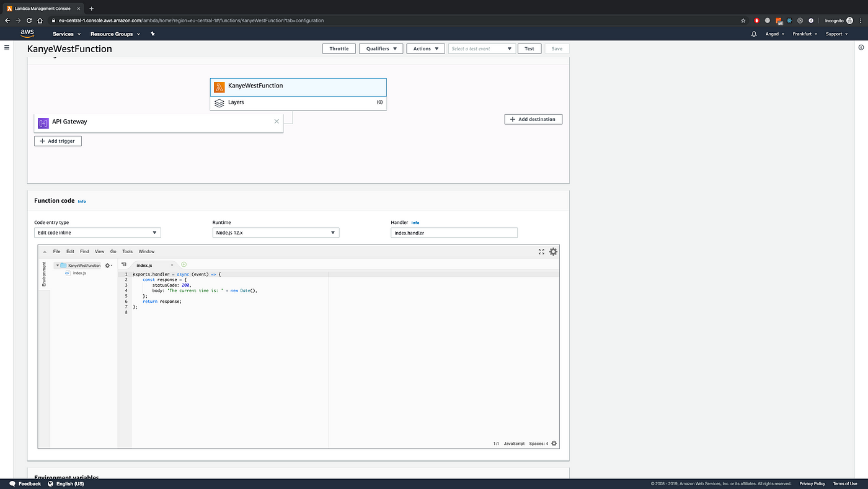
Task: Open the Services dropdown
Action: coord(67,34)
